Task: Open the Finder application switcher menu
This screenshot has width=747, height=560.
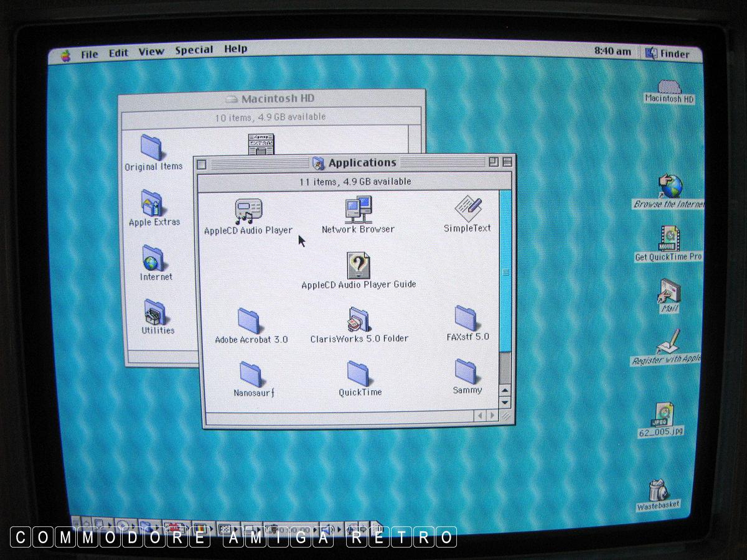Action: (x=668, y=54)
